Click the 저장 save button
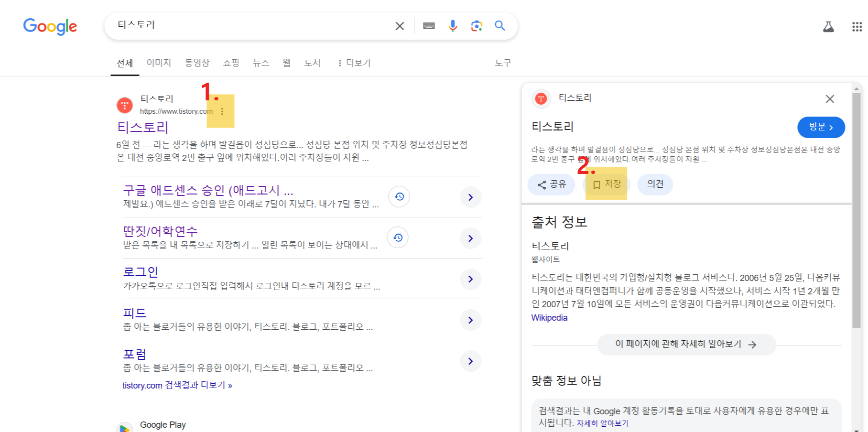This screenshot has width=868, height=432. point(607,184)
